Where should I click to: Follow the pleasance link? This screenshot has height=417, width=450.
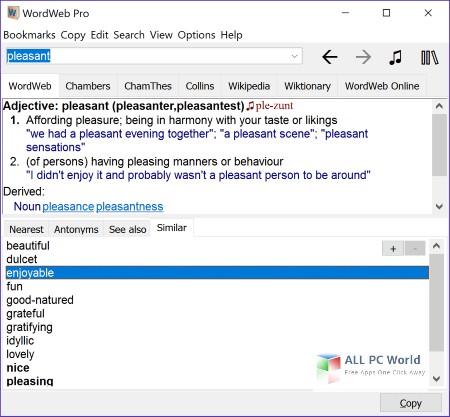coord(68,207)
